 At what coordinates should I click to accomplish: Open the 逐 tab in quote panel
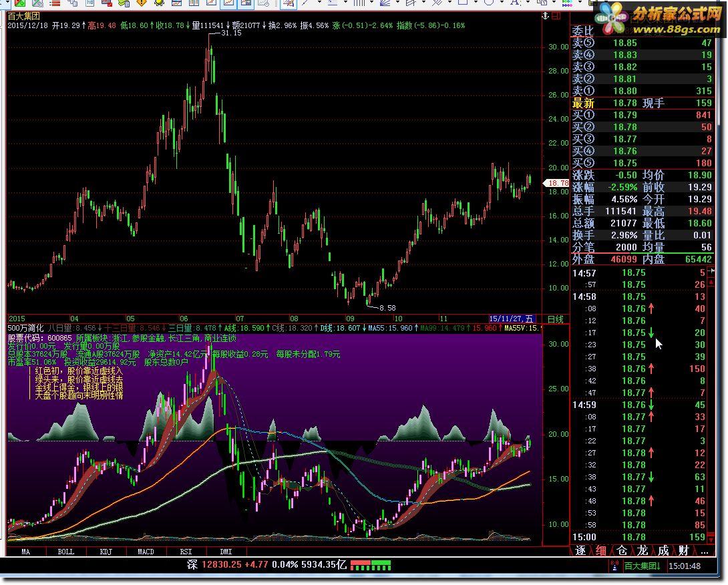point(580,551)
